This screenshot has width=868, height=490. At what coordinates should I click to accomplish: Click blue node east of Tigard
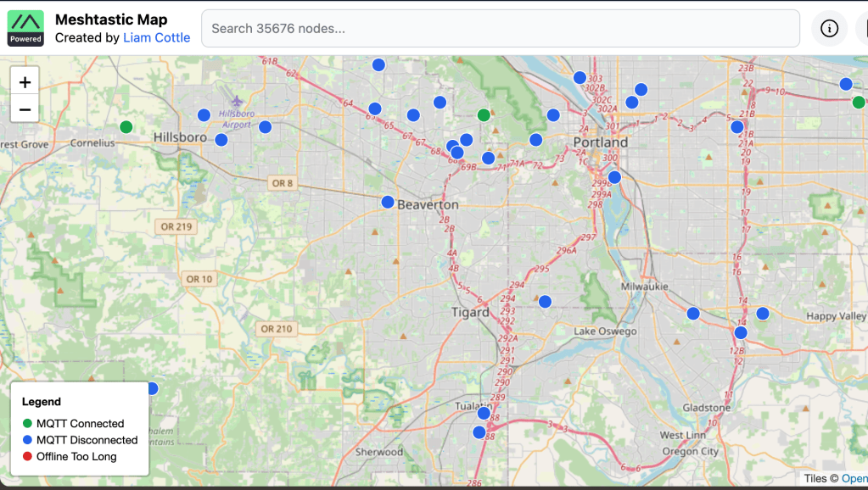click(x=545, y=301)
